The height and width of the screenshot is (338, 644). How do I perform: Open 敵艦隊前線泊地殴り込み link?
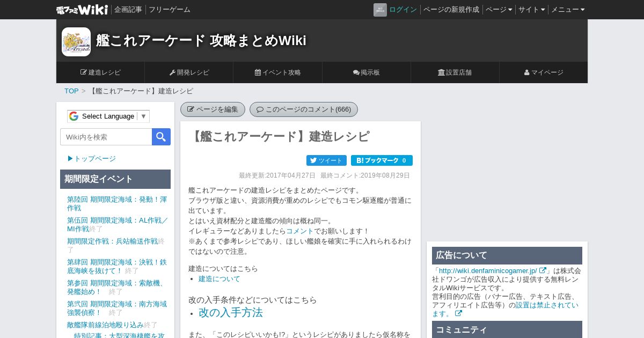point(105,325)
